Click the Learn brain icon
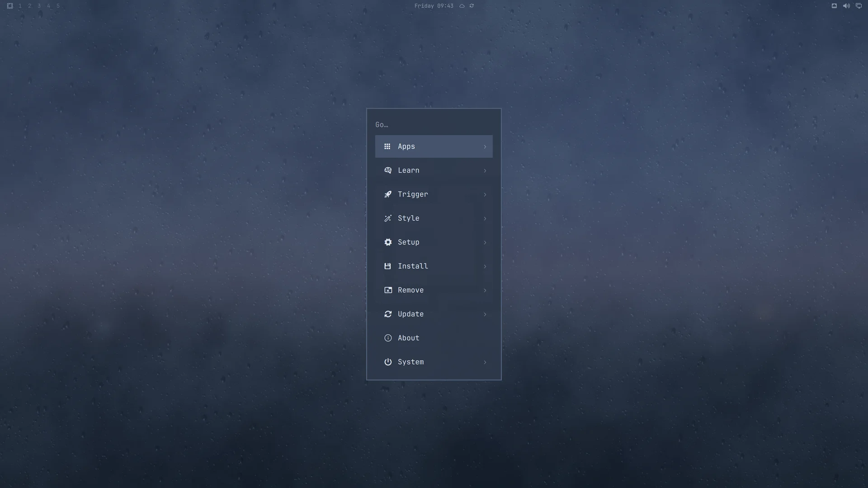Screen dimensions: 868x488 [x=388, y=170]
